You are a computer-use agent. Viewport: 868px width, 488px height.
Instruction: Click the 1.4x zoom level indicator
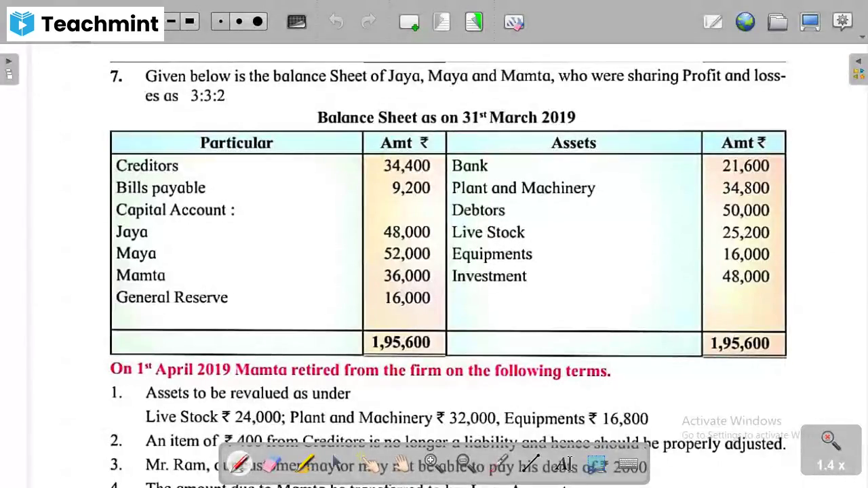(830, 465)
